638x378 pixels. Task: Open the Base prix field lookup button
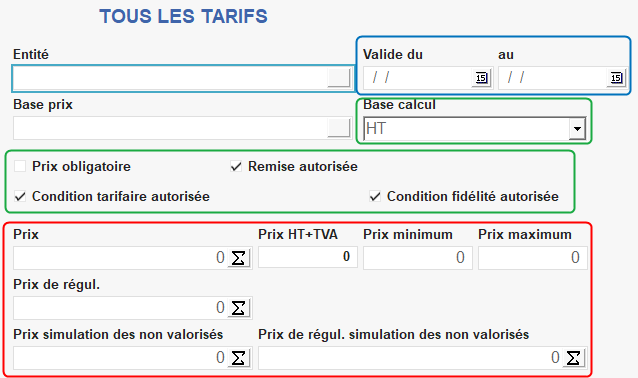coord(339,128)
